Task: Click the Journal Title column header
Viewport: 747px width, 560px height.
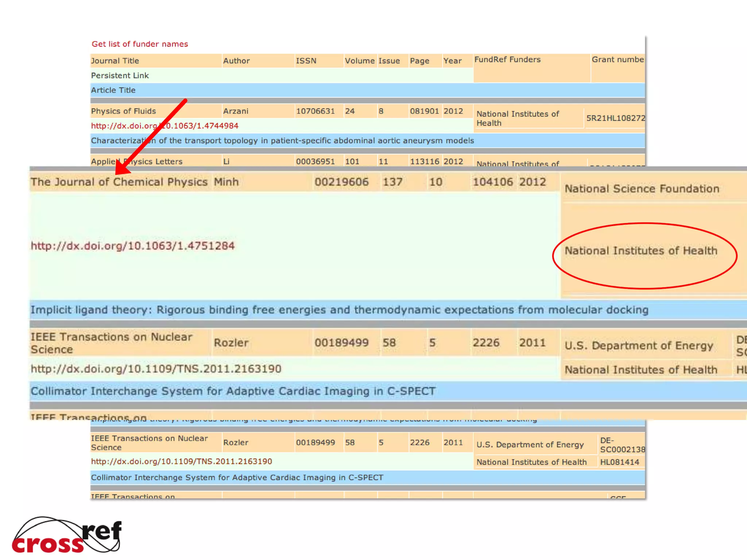Action: 115,61
